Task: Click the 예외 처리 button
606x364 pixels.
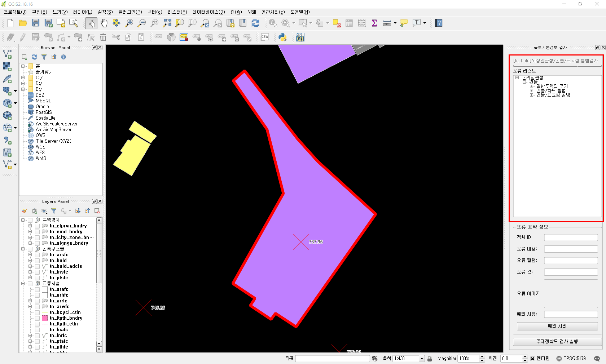Action: (557, 326)
